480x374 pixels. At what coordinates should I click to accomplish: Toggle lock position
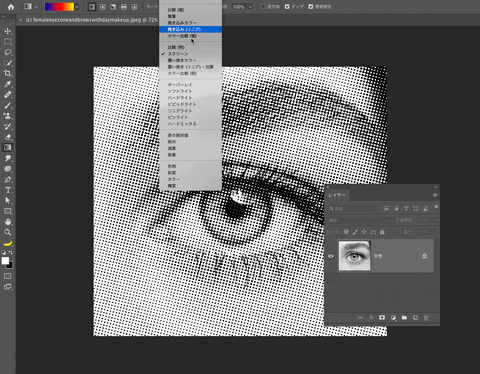tap(364, 232)
